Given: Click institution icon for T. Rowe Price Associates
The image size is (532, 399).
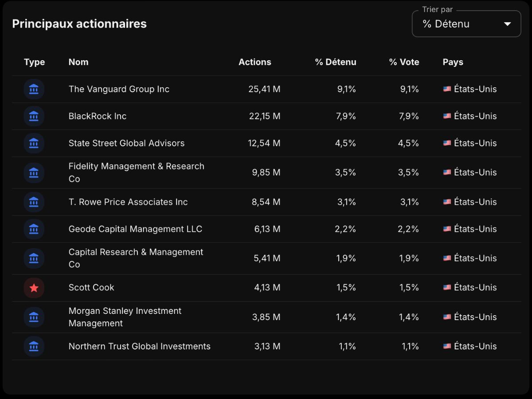Looking at the screenshot, I should pos(34,202).
